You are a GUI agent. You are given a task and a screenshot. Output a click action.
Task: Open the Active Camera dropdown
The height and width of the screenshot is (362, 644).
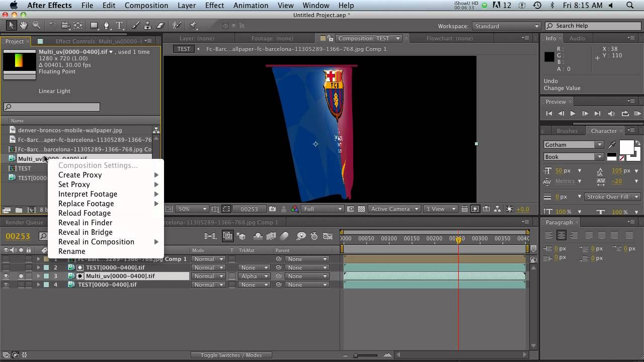394,209
